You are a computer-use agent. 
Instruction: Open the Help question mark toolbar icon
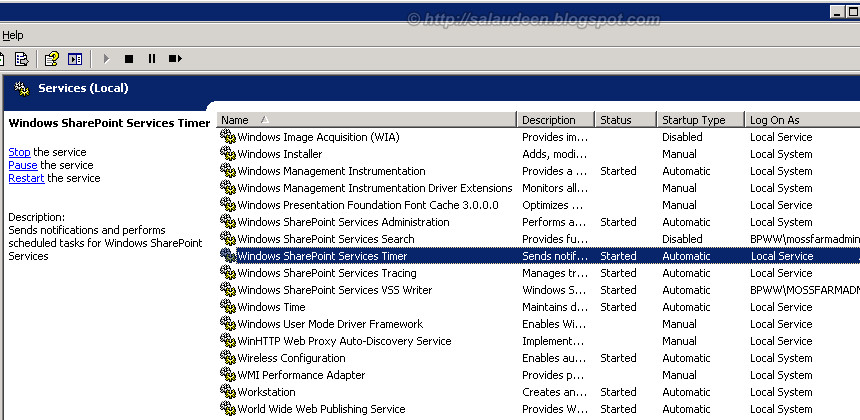tap(52, 59)
